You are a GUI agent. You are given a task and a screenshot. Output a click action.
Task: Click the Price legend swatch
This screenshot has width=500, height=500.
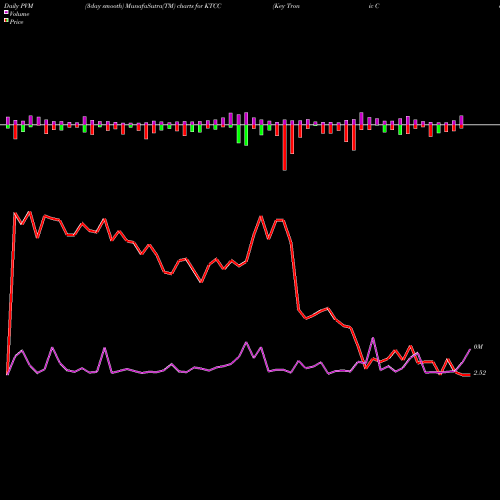coord(6,21)
